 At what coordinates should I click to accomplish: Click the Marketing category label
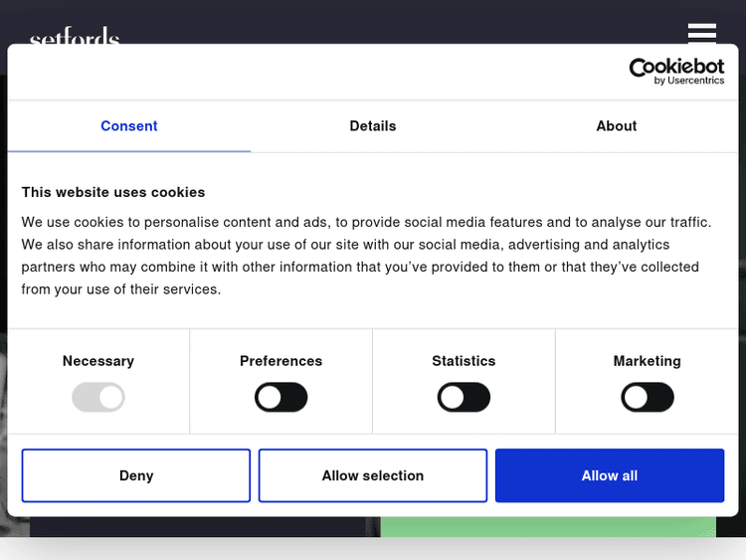[x=647, y=361]
